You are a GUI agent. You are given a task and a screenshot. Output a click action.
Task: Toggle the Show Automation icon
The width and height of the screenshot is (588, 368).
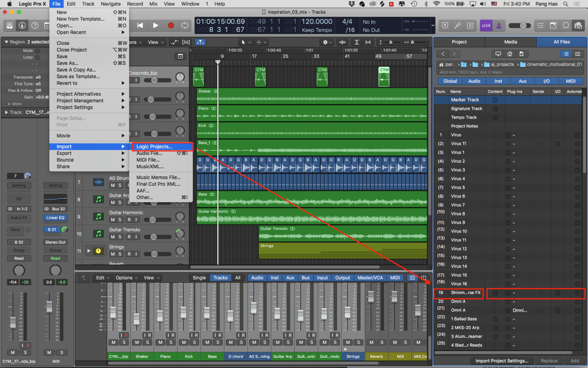(174, 42)
